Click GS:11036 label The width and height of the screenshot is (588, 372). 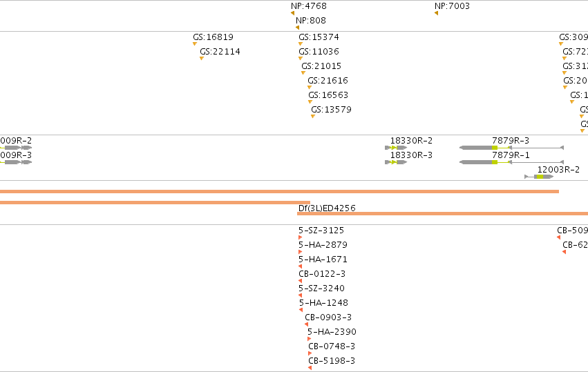[319, 52]
